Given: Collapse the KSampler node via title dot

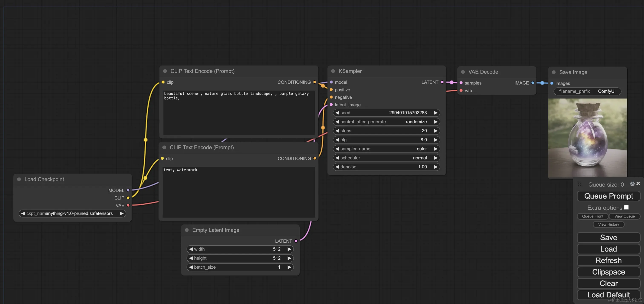Looking at the screenshot, I should click(x=333, y=71).
